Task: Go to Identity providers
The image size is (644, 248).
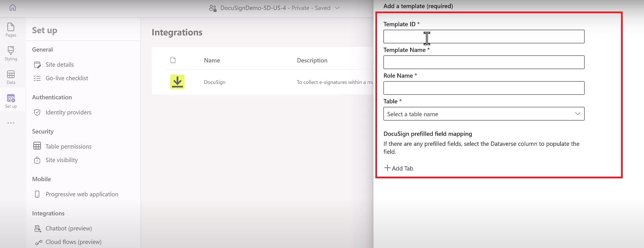Action: [x=68, y=112]
